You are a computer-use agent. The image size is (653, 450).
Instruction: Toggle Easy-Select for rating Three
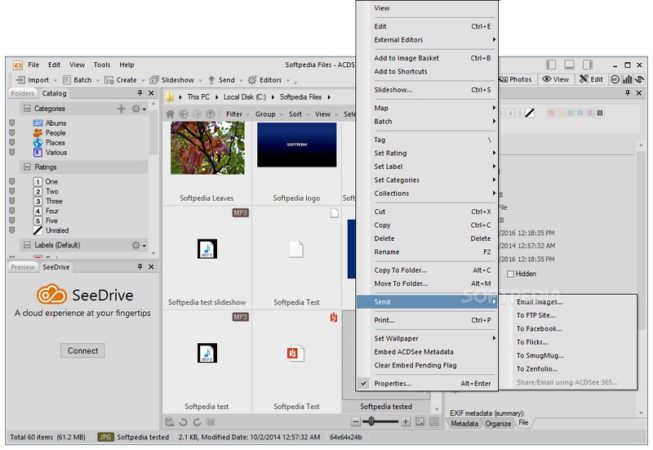[x=12, y=201]
